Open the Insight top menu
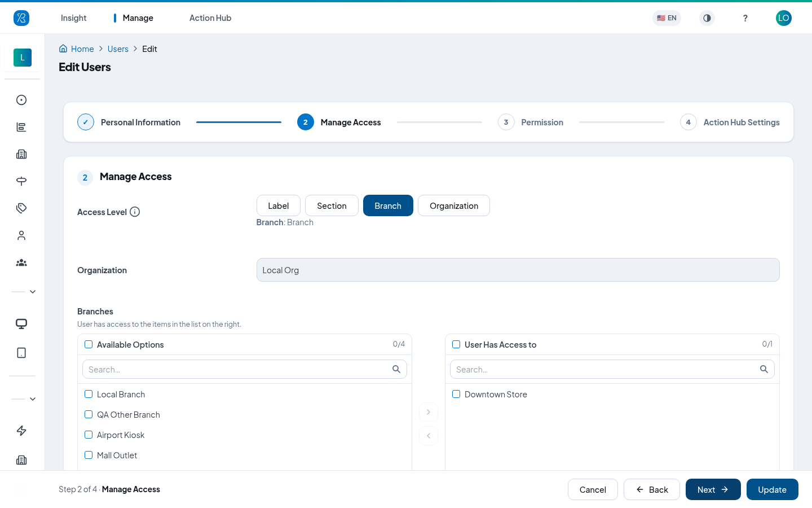Viewport: 812px width, 508px height. pos(74,18)
